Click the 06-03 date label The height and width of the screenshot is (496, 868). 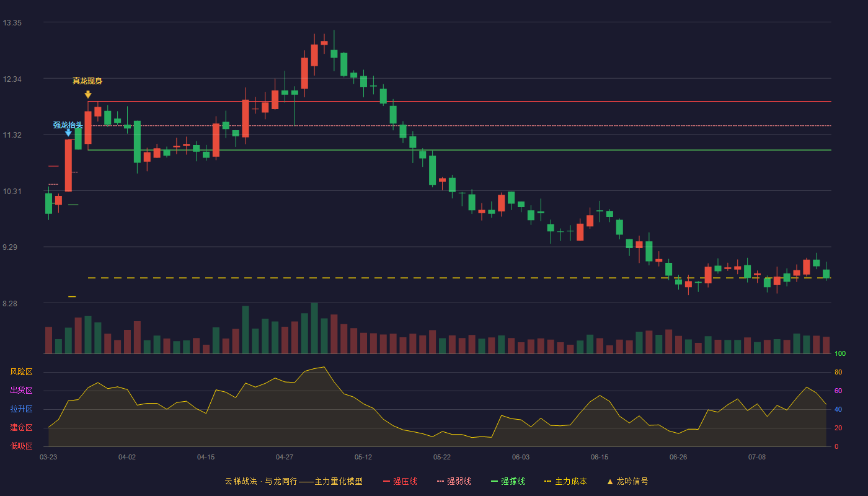521,457
